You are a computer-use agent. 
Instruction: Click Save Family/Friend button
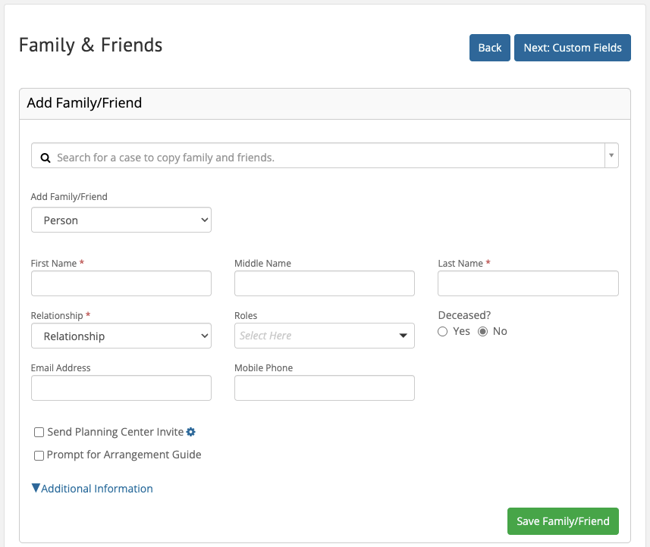point(562,521)
